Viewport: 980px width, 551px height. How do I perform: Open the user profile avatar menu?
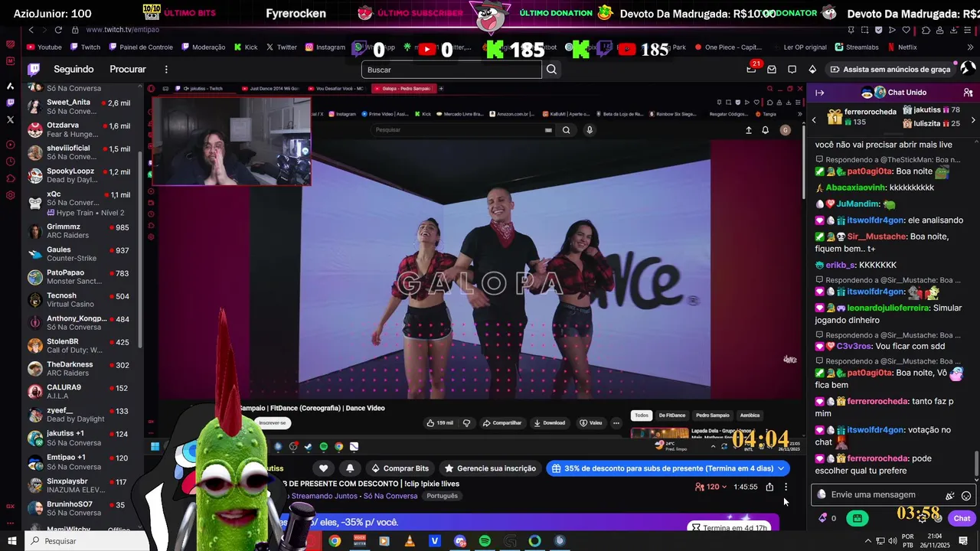(968, 69)
